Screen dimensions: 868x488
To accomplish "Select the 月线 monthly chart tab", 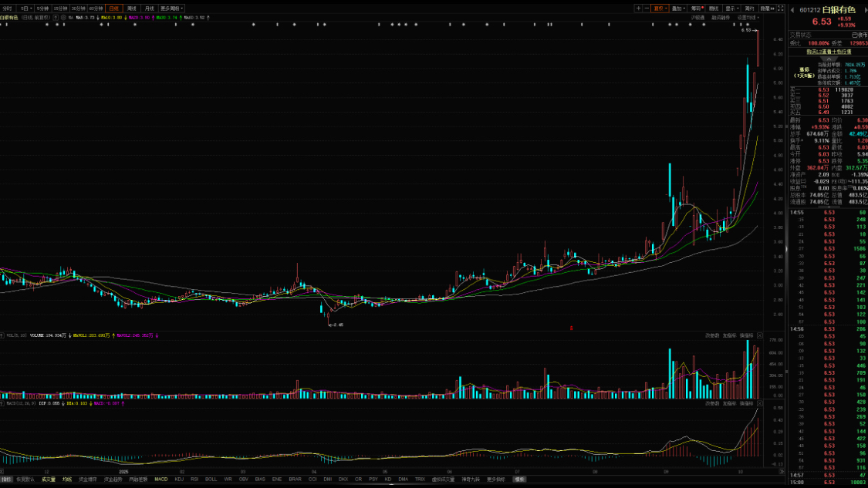I will click(150, 8).
